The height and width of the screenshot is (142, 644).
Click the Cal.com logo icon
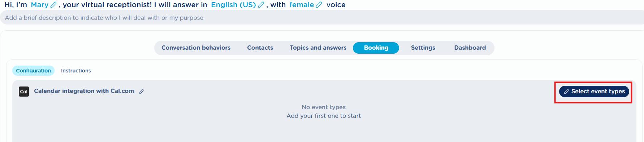[x=24, y=92]
